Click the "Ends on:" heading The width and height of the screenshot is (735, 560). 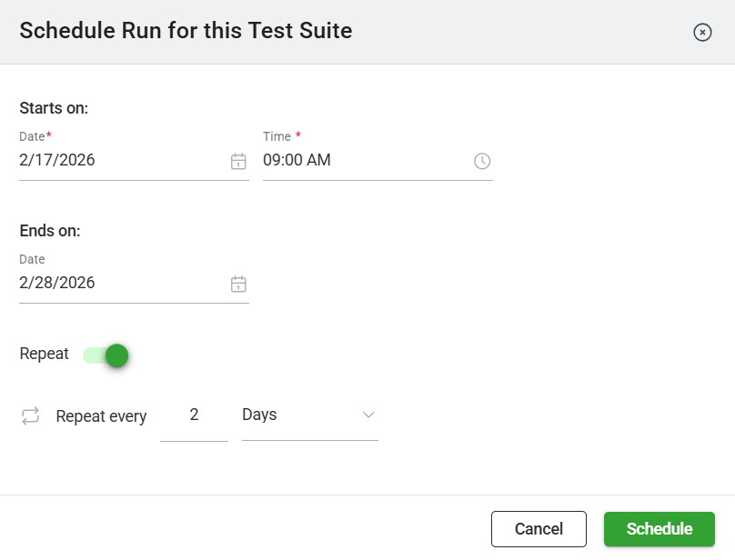click(50, 231)
